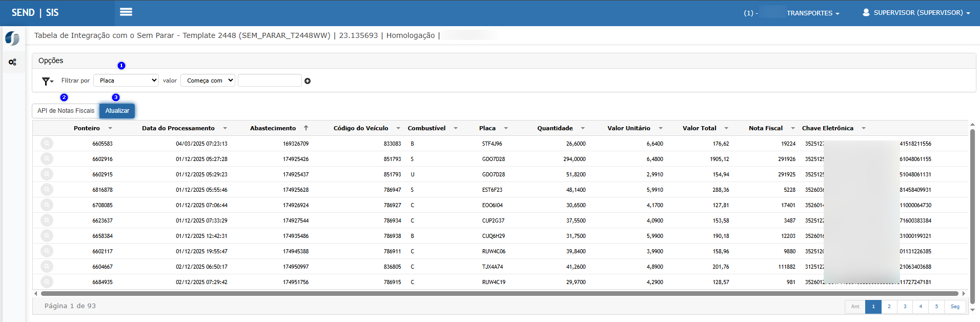Open the settings gears icon in sidebar
This screenshot has height=322, width=980.
pyautogui.click(x=12, y=62)
